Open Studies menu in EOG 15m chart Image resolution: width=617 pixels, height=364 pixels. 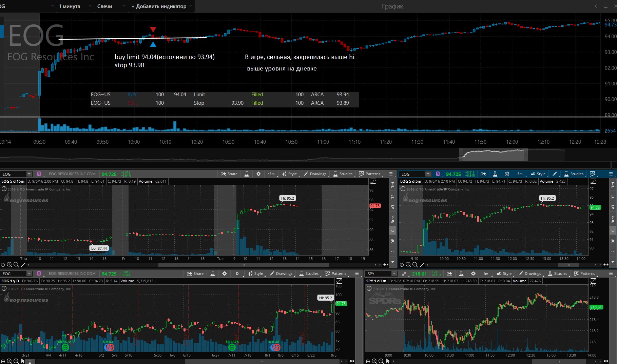click(343, 174)
